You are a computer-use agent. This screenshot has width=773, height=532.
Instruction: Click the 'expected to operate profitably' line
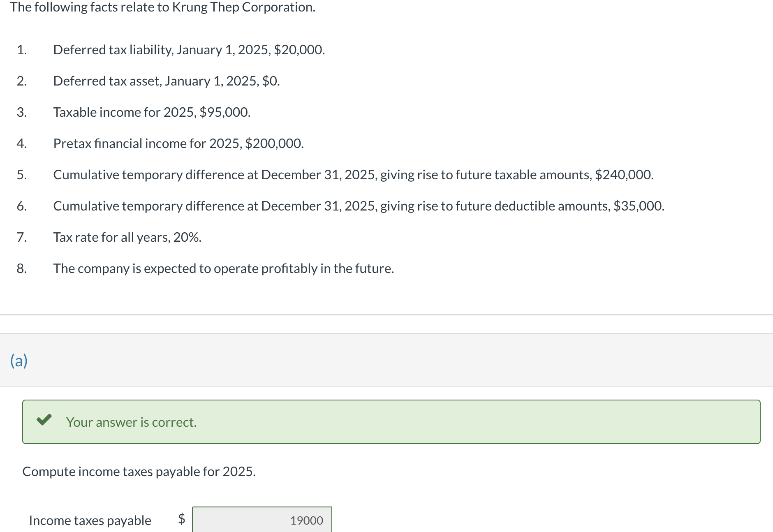click(x=224, y=268)
